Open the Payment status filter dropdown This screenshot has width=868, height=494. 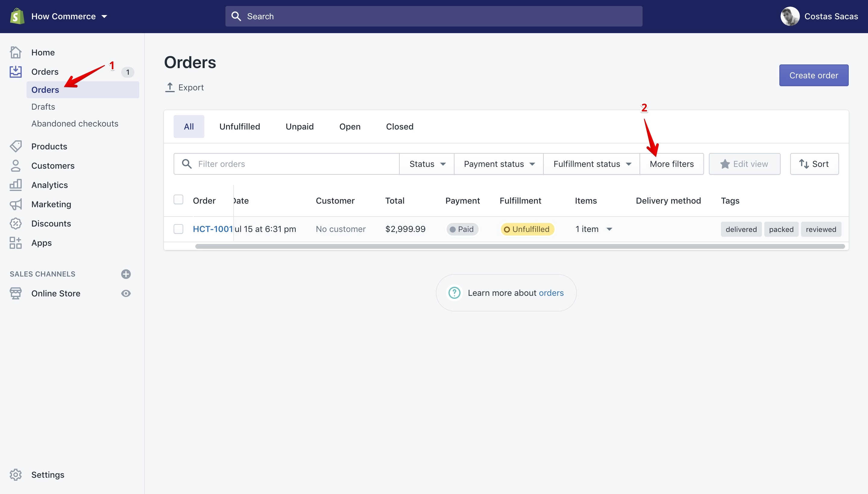tap(499, 164)
